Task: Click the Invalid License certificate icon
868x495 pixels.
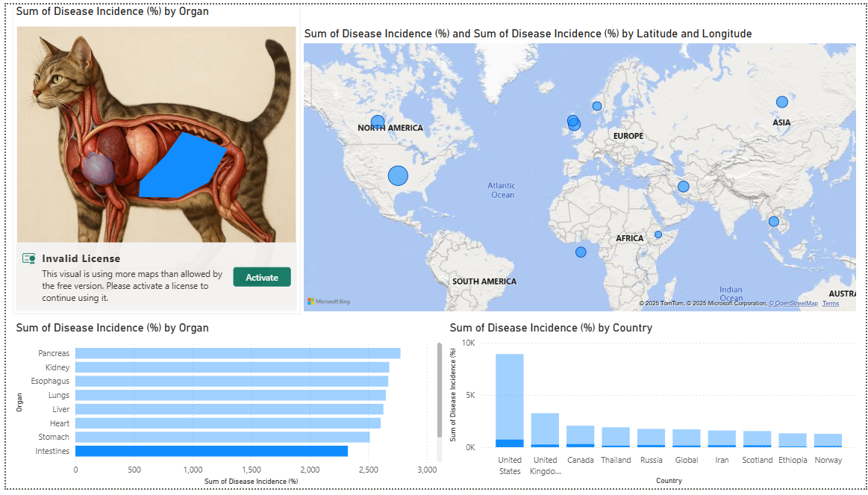Action: [29, 258]
